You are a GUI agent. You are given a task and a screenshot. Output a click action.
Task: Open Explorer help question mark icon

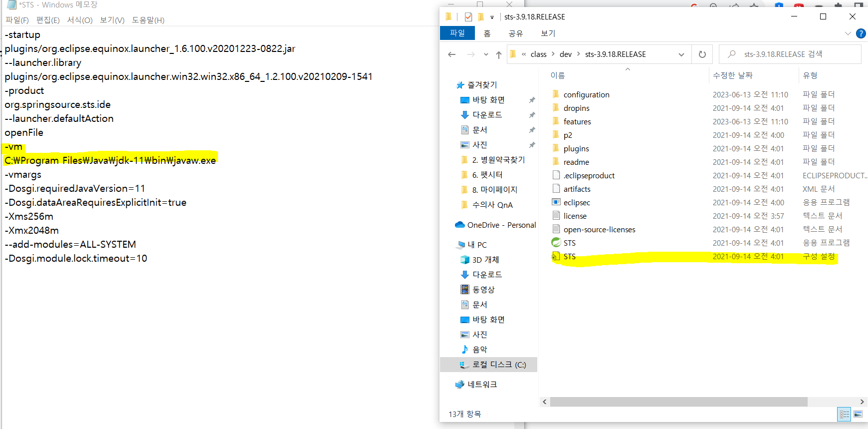click(x=861, y=33)
